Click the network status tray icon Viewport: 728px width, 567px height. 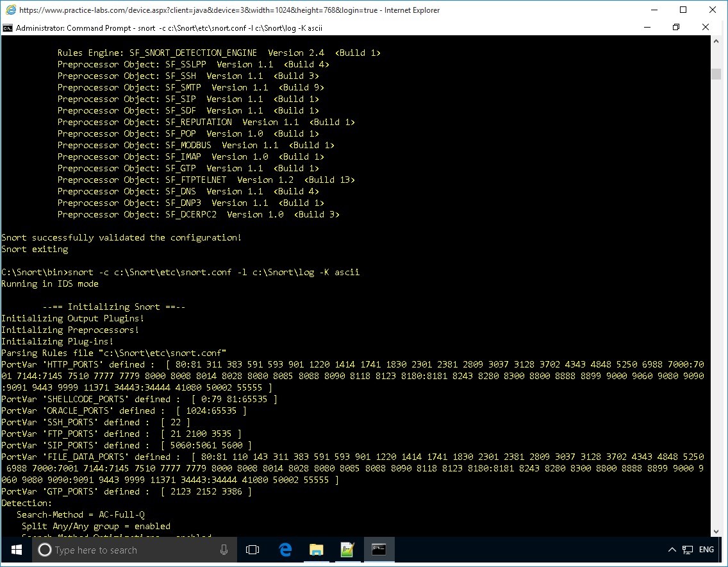688,550
